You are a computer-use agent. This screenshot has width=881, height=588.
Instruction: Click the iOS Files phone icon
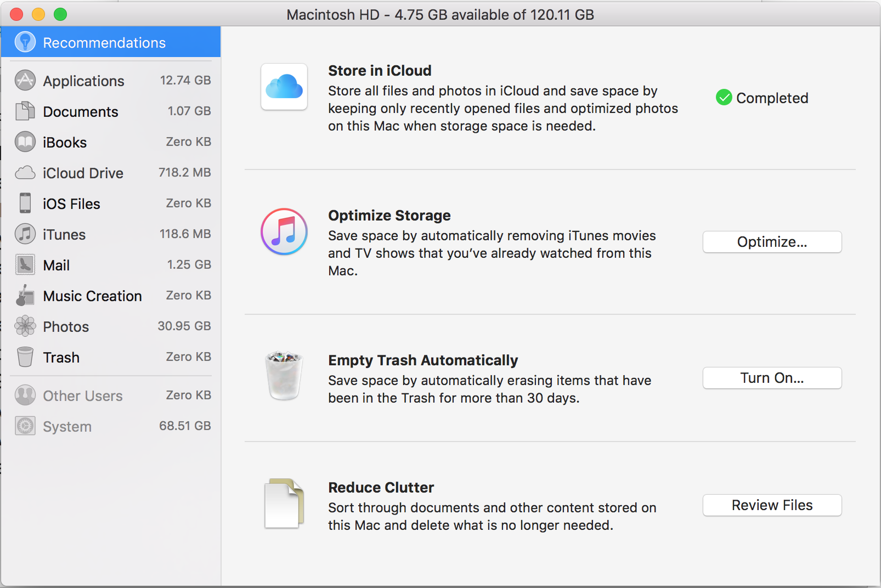coord(25,203)
